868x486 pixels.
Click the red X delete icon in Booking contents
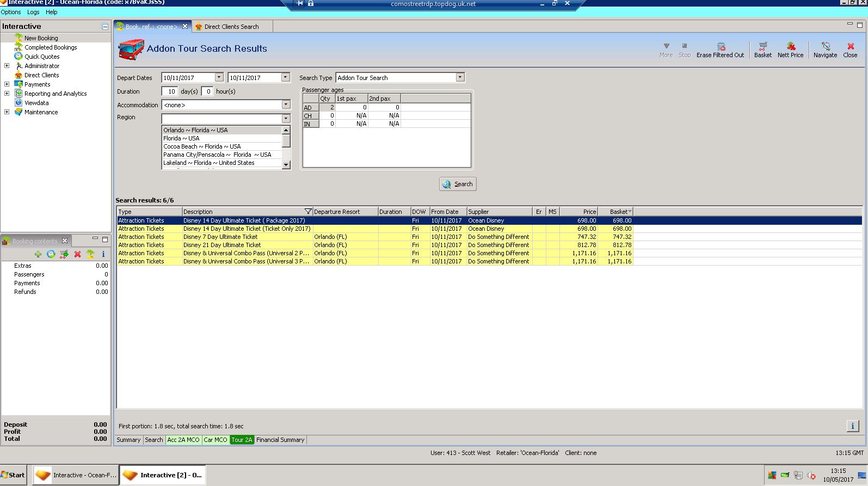(77, 254)
